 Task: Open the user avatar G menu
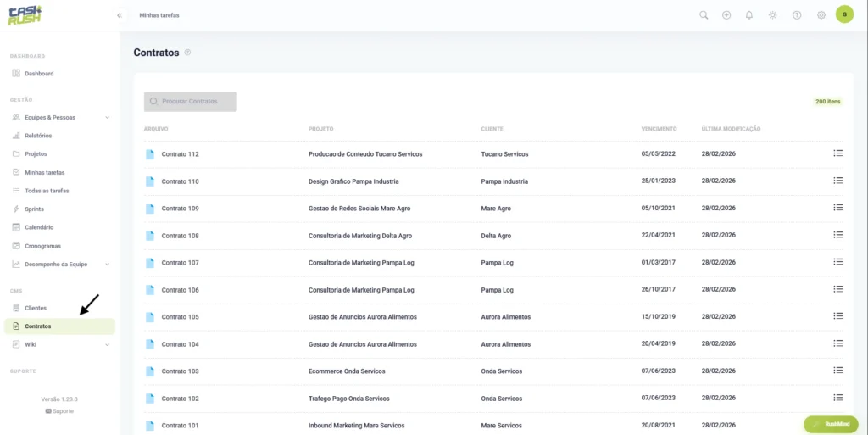(844, 14)
